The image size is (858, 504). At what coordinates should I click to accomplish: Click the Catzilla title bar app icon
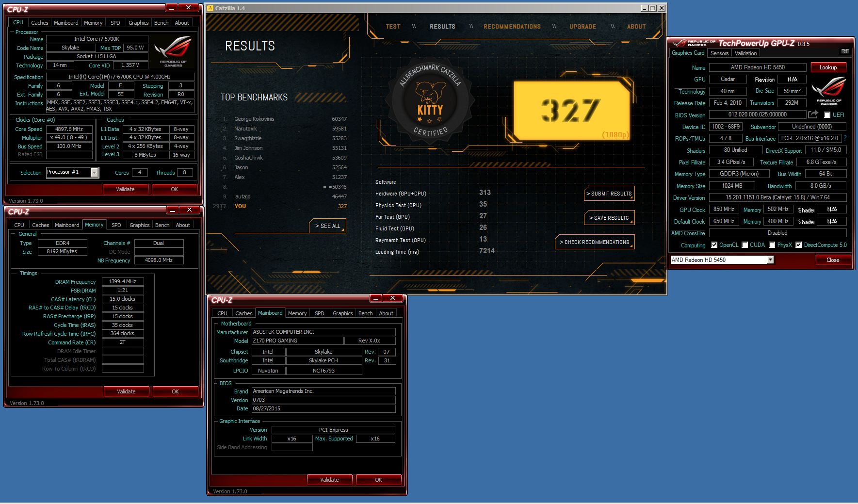pyautogui.click(x=210, y=8)
